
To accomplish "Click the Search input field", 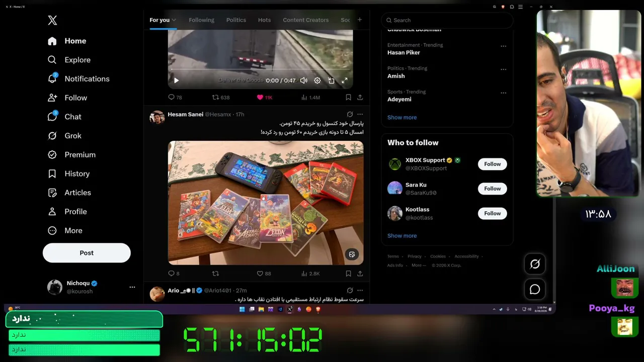I will tap(447, 20).
